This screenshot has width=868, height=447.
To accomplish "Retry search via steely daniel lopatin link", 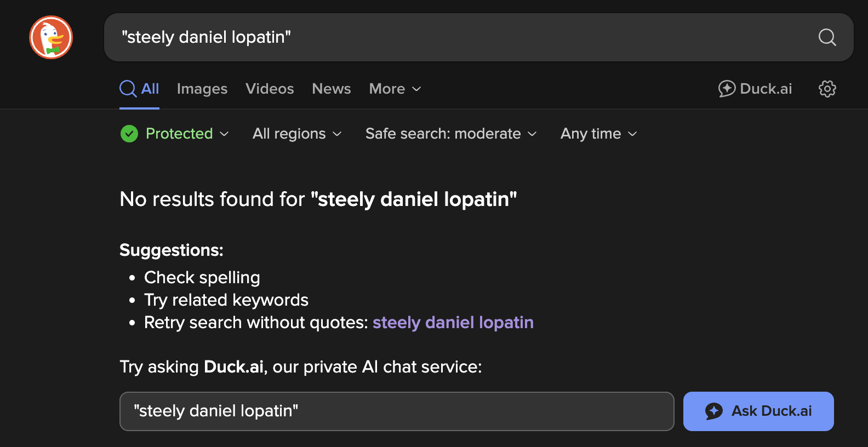I will click(x=453, y=323).
